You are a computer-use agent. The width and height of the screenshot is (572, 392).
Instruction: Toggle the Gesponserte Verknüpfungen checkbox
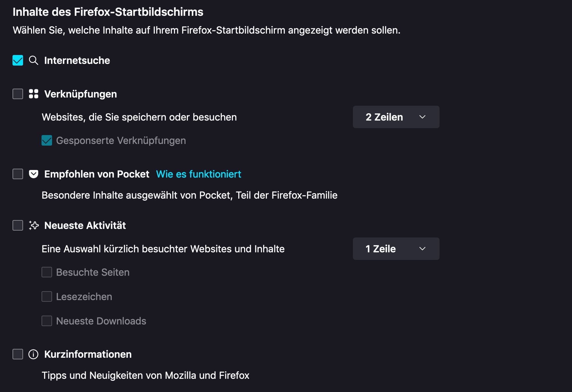click(x=47, y=140)
